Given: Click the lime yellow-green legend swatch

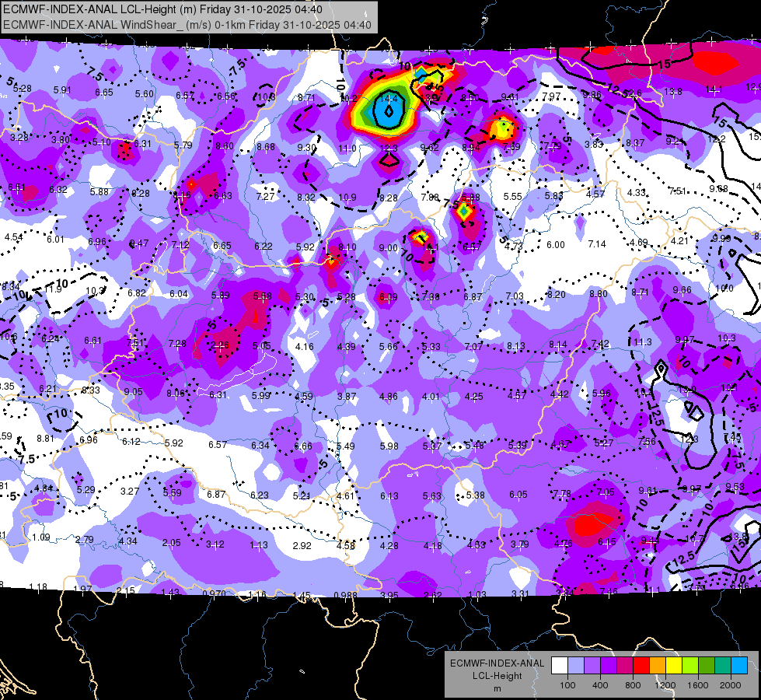Looking at the screenshot, I should pos(690,666).
